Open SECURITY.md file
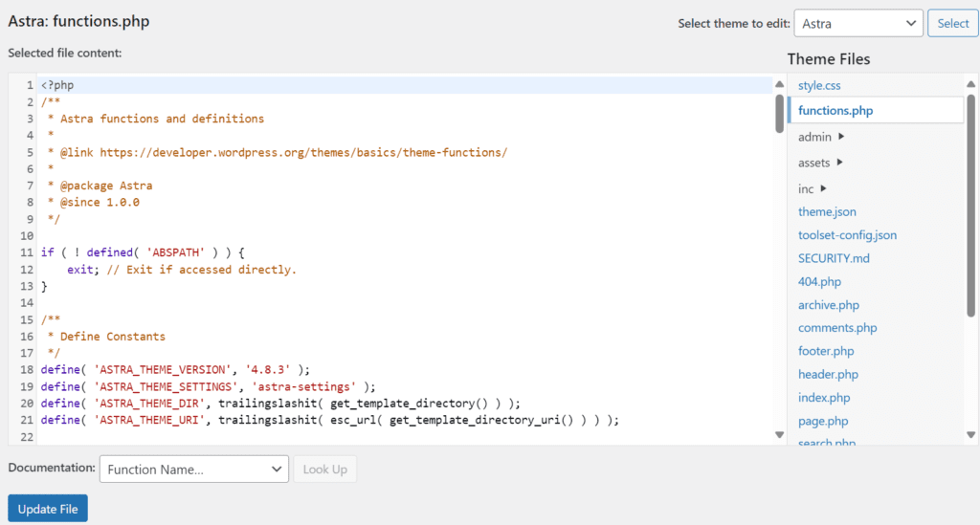This screenshot has width=980, height=525. pos(834,258)
